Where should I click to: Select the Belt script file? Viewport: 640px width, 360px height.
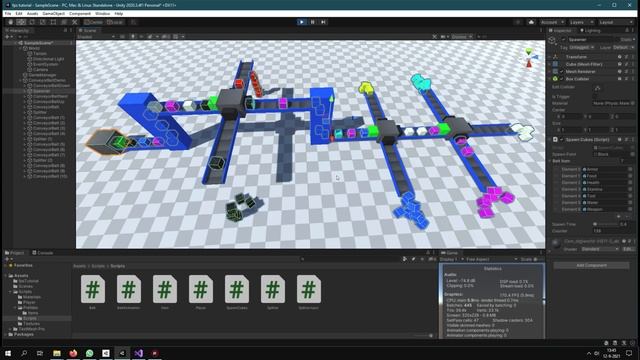(93, 292)
